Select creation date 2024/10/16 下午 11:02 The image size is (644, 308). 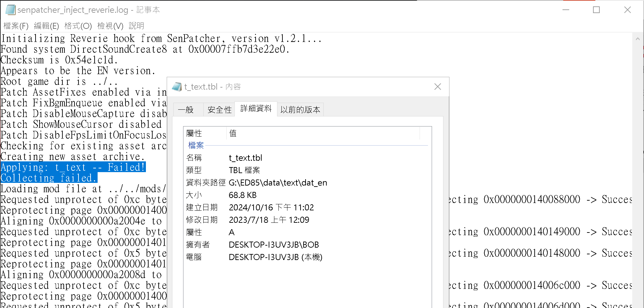271,208
